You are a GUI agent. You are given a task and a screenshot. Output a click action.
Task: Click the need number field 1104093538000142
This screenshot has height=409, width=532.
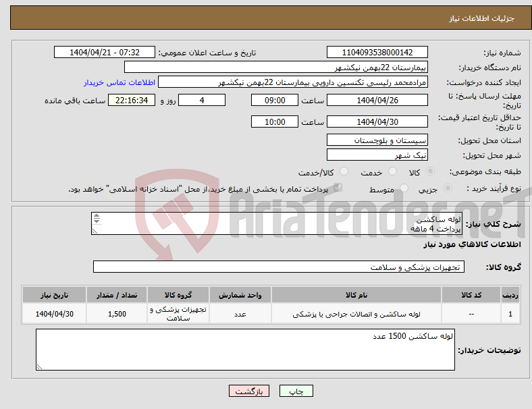(x=377, y=52)
